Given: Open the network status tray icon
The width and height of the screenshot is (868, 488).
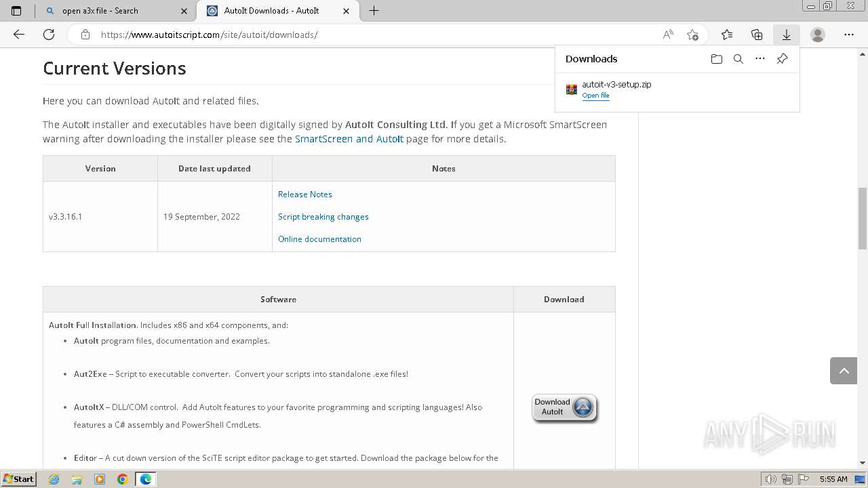Looking at the screenshot, I should pos(787,479).
